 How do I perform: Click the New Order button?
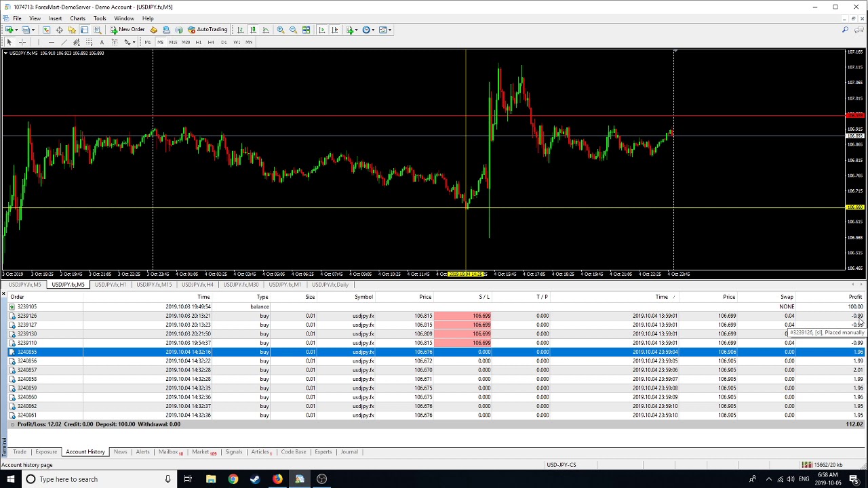click(x=127, y=30)
